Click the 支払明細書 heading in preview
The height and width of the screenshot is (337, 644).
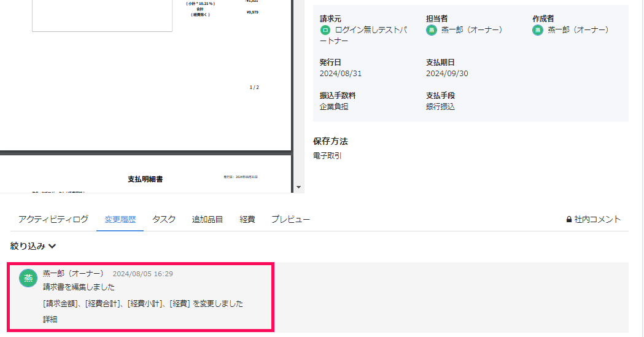click(x=145, y=179)
